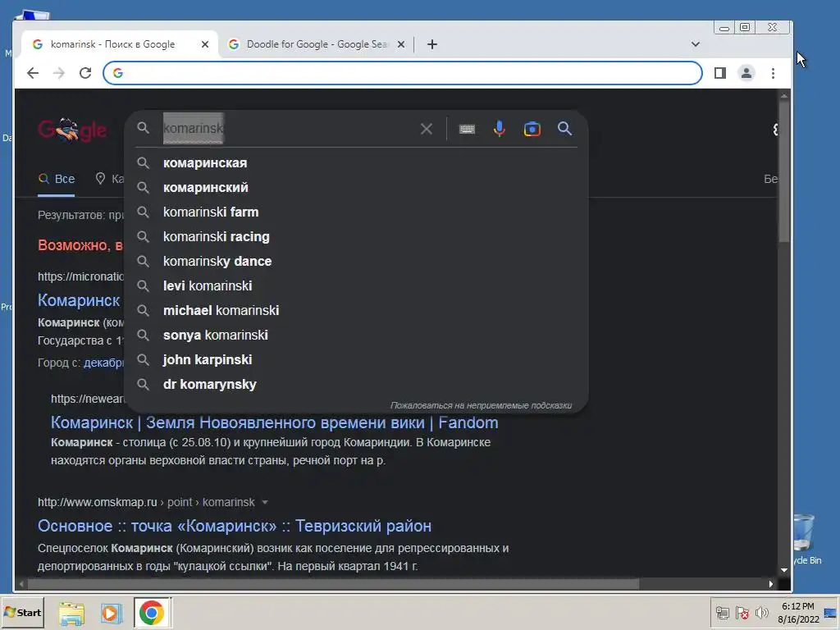The height and width of the screenshot is (630, 840).
Task: Search by image with camera icon
Action: coord(532,129)
